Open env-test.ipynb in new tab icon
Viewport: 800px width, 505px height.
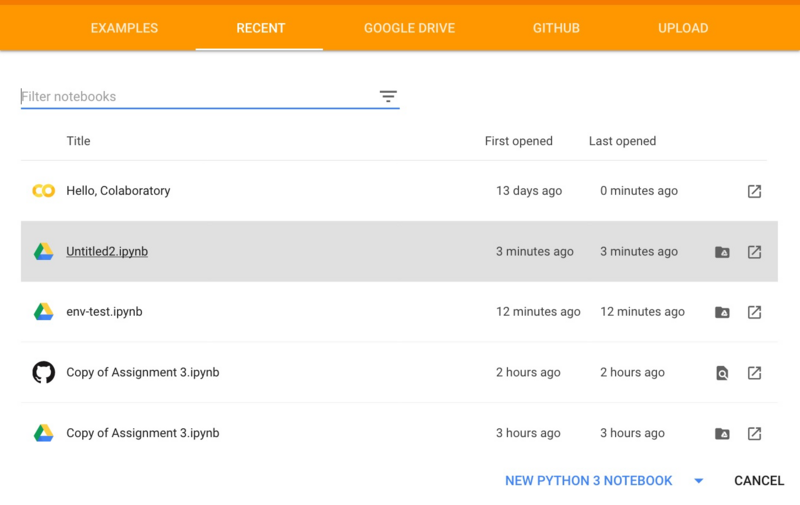click(754, 312)
